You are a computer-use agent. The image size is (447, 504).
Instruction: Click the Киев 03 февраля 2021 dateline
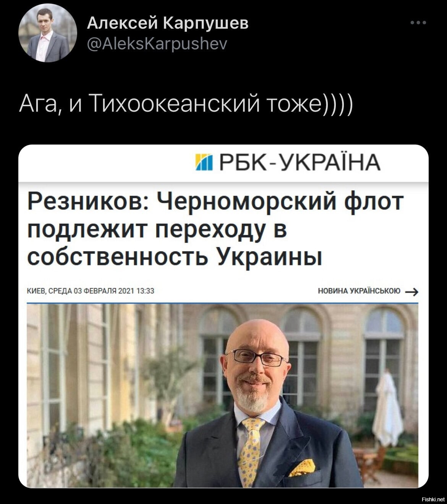coord(91,291)
